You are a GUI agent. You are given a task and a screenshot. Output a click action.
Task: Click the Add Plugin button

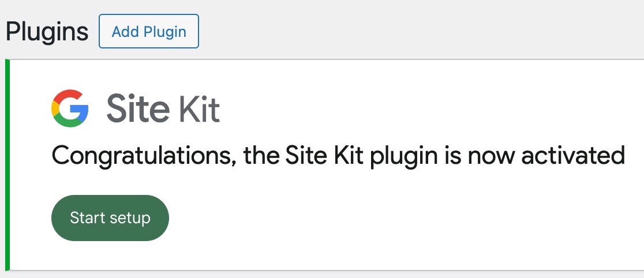coord(149,31)
